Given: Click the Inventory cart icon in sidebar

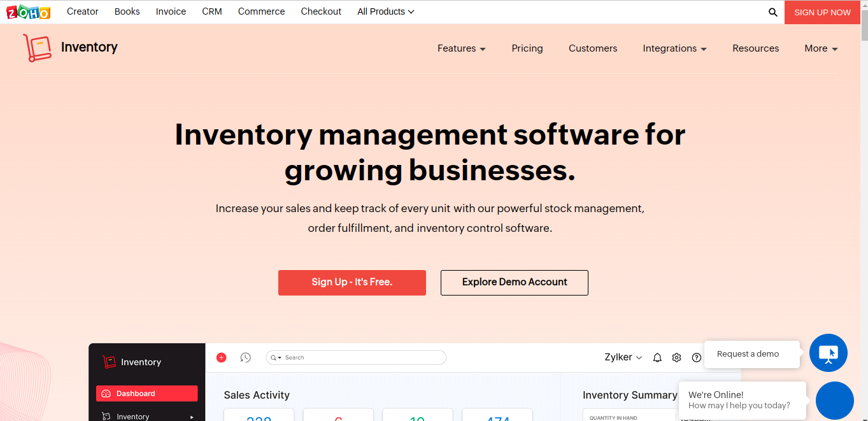Looking at the screenshot, I should (106, 417).
